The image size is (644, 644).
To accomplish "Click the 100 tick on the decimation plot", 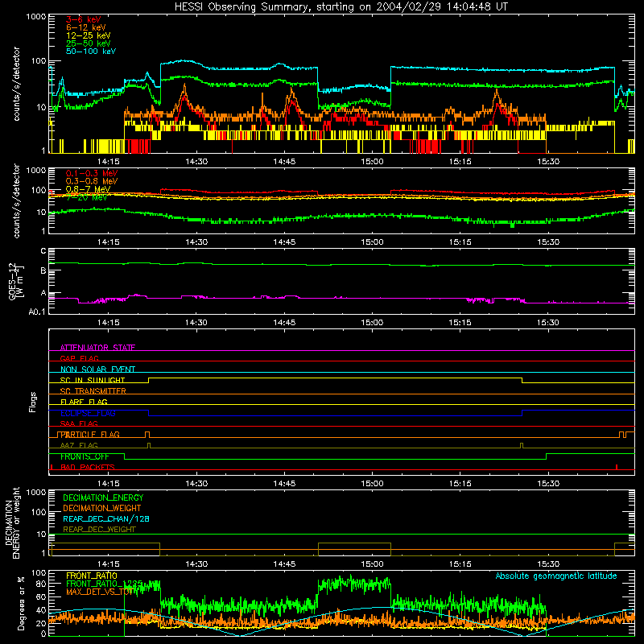I will point(39,512).
